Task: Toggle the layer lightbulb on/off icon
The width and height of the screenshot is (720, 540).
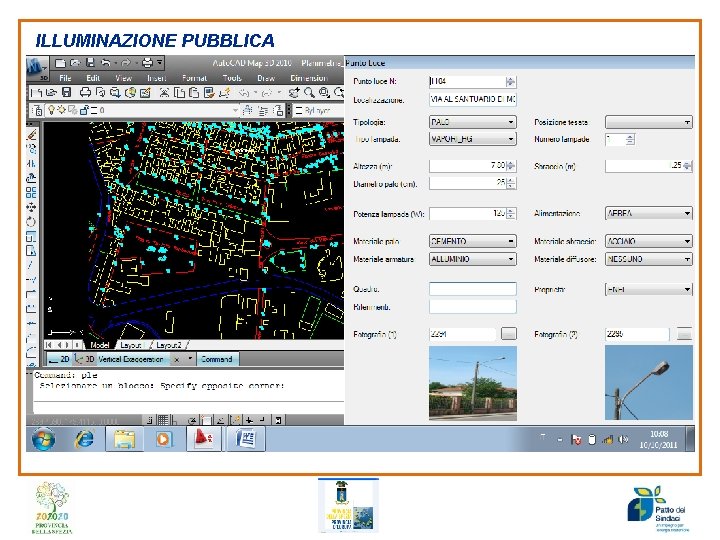Action: coord(51,110)
